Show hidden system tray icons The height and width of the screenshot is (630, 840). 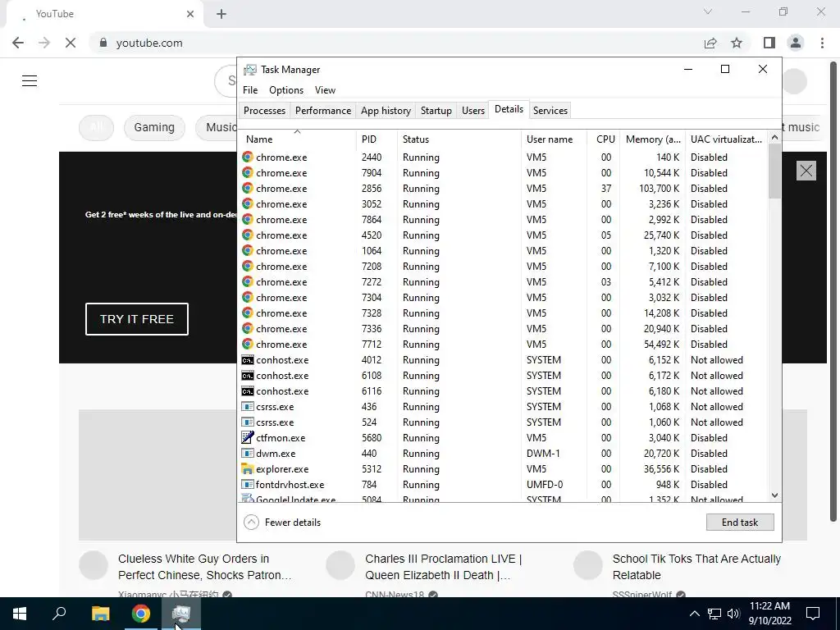click(x=694, y=614)
